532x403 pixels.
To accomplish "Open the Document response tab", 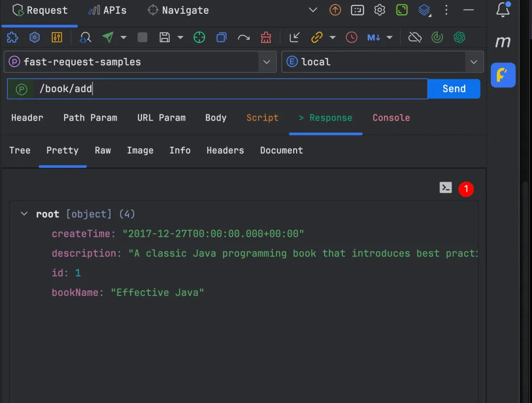I will tap(282, 151).
